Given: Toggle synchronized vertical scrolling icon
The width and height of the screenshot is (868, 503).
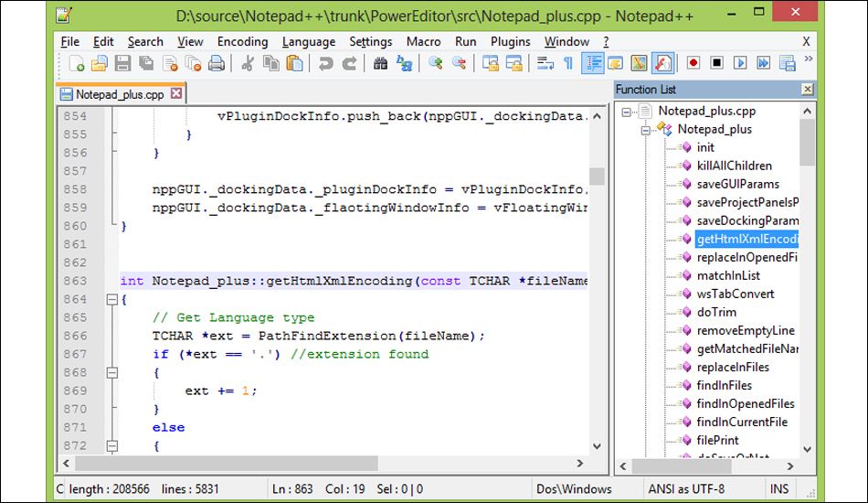Looking at the screenshot, I should tap(491, 64).
